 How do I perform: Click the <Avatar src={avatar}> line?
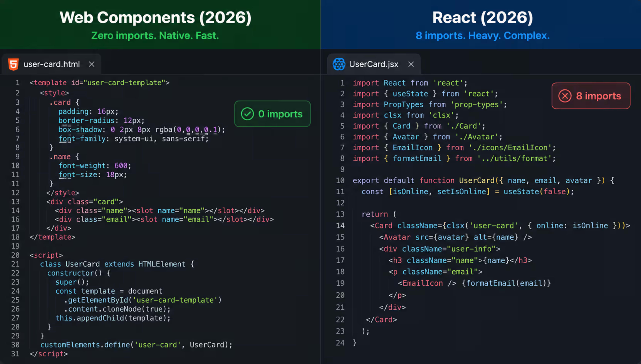click(x=456, y=237)
